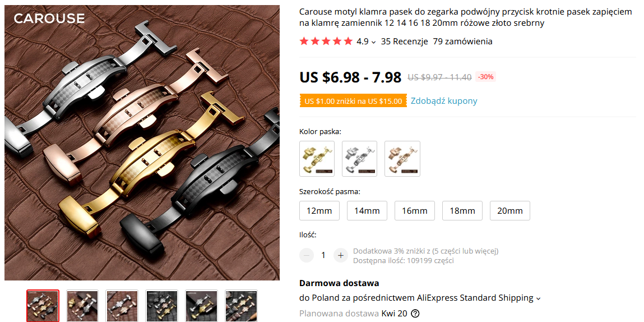
Task: Choose the 16mm band width
Action: coord(414,211)
